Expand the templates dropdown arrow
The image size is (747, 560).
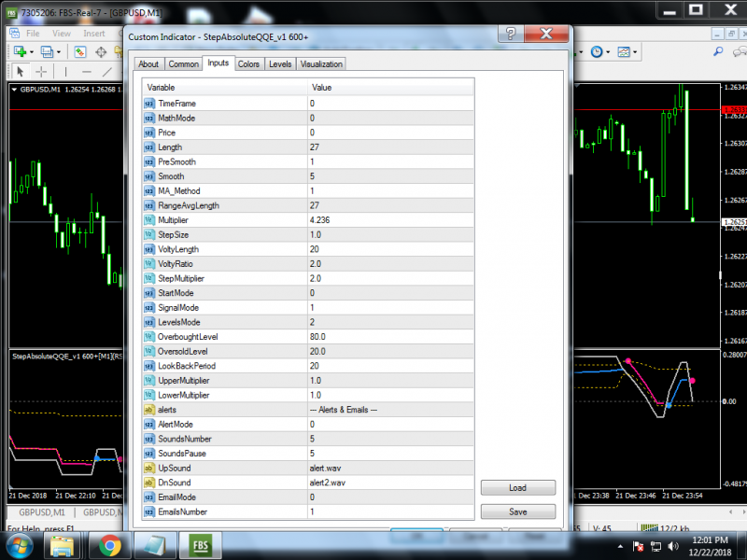coord(636,52)
